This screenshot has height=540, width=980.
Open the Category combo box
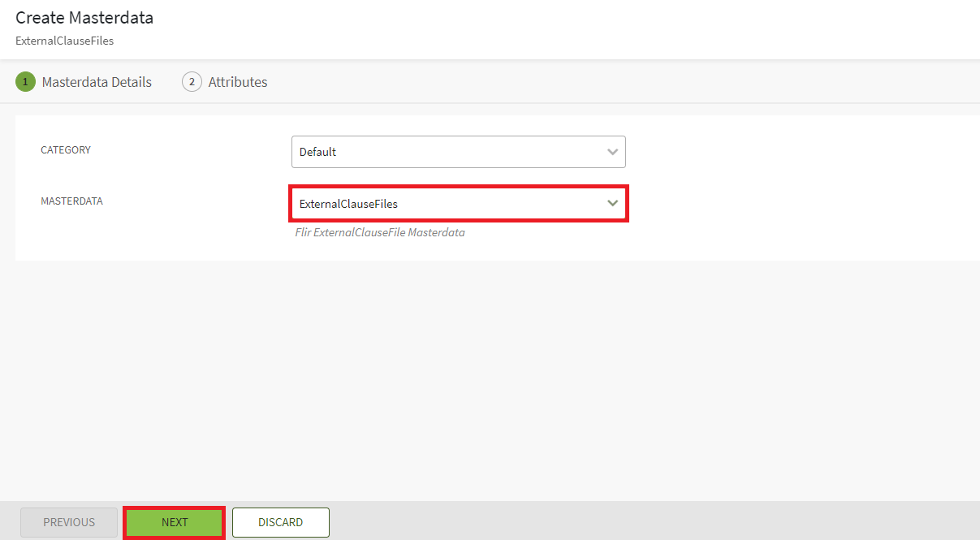458,152
